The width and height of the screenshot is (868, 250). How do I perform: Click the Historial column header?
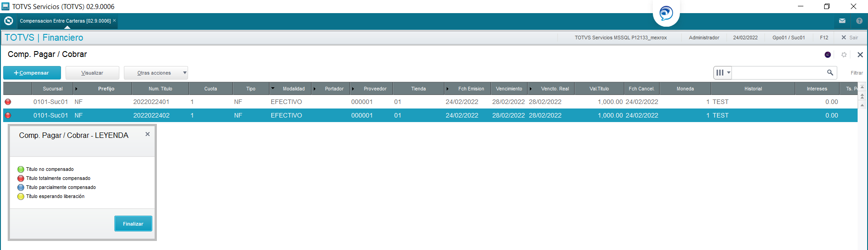pos(753,89)
